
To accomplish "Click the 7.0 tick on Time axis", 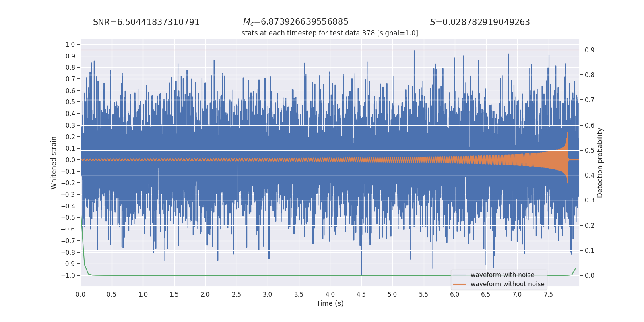I will click(x=517, y=294).
